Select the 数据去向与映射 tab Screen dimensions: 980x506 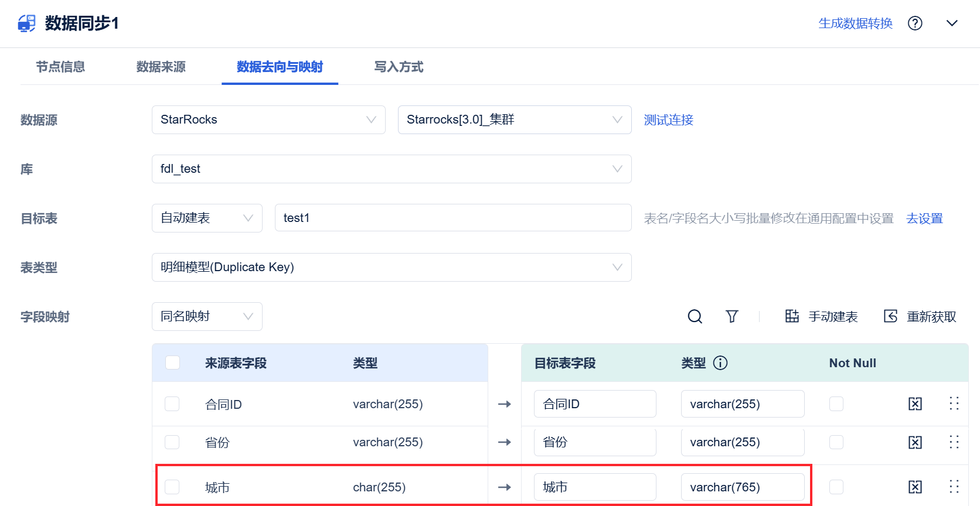click(x=280, y=67)
